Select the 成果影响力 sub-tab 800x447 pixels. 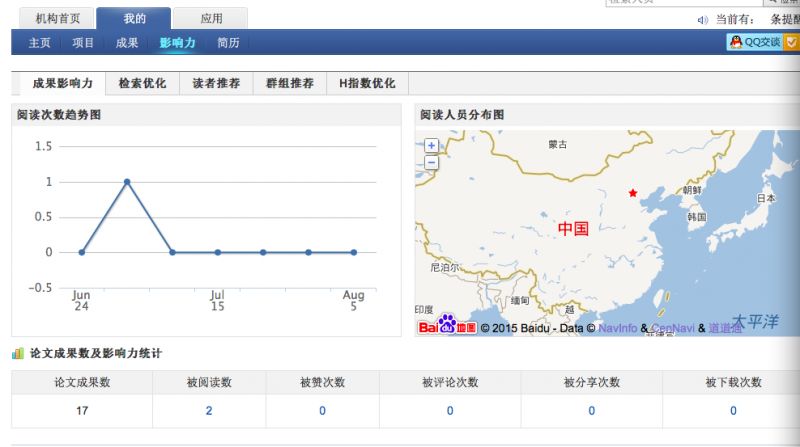click(63, 83)
